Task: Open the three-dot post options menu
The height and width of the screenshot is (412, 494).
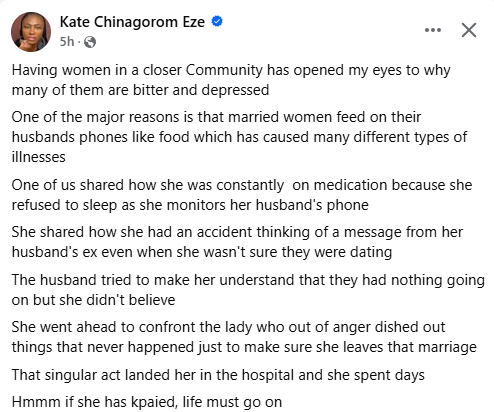Action: pyautogui.click(x=433, y=30)
